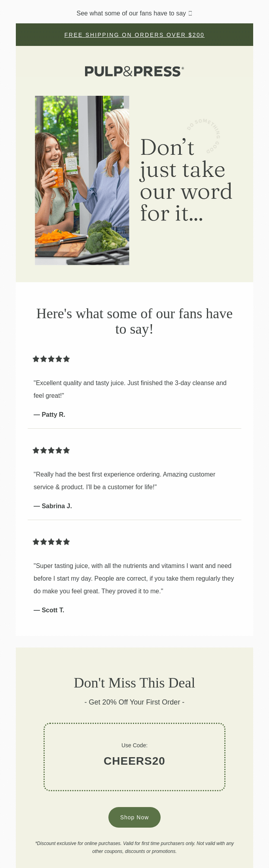Click the discount disclaimer fine print

click(x=134, y=847)
